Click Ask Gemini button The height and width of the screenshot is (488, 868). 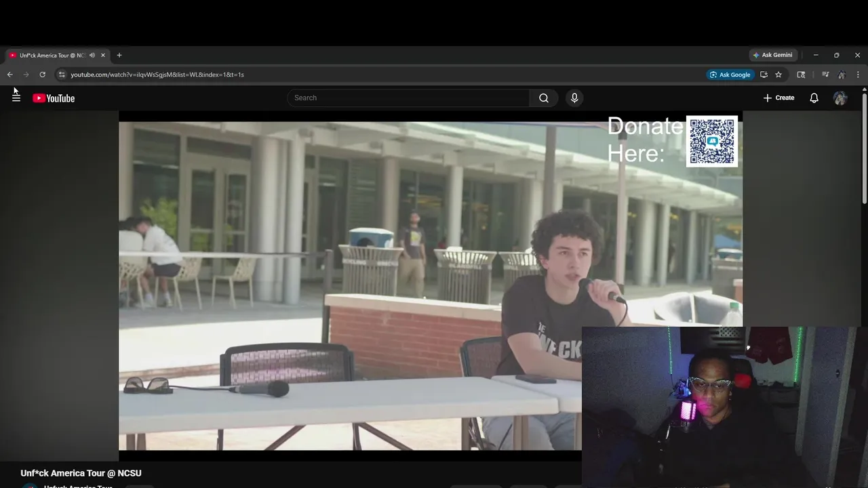(x=772, y=55)
